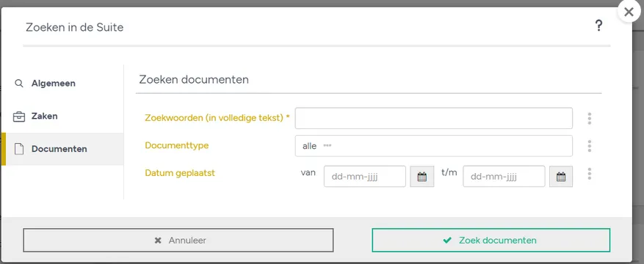Image resolution: width=644 pixels, height=264 pixels.
Task: Click the Zoekwoorden text input field
Action: [x=434, y=118]
